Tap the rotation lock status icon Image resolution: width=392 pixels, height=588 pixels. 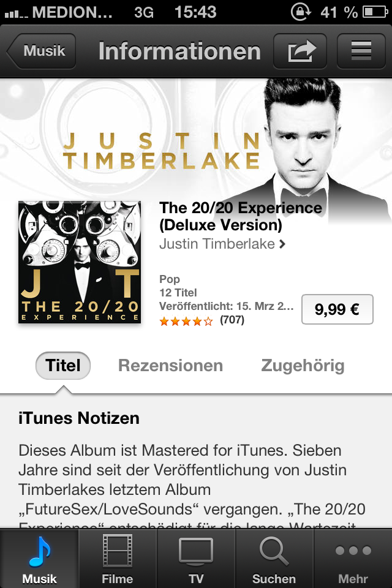pyautogui.click(x=301, y=12)
